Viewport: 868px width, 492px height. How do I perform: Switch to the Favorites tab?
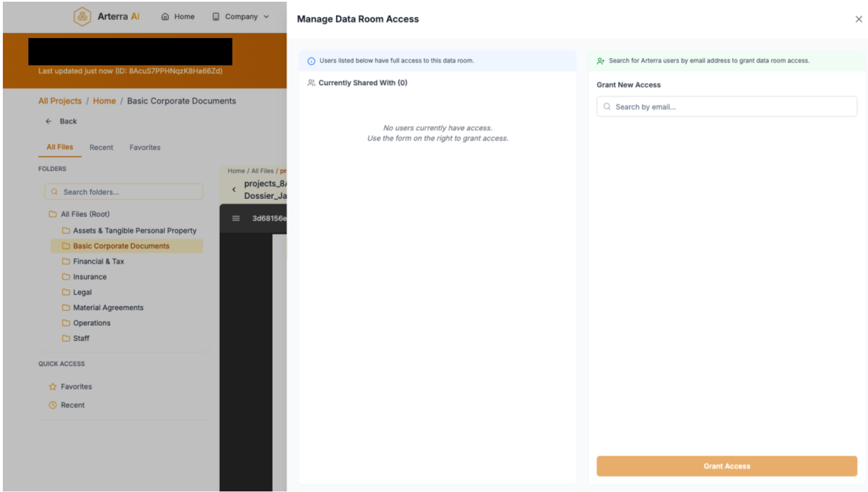click(x=145, y=147)
